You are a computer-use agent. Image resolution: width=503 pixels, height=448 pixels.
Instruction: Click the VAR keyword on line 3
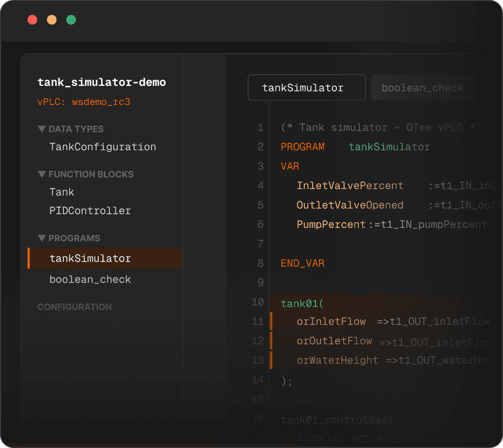click(290, 166)
